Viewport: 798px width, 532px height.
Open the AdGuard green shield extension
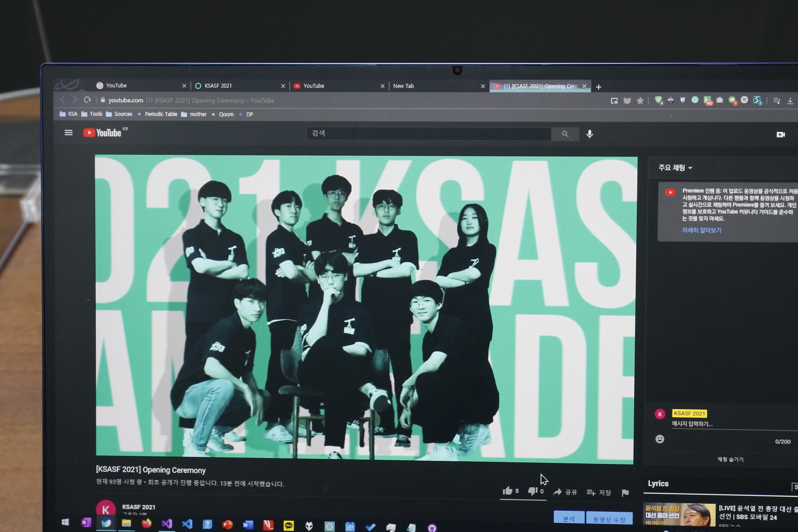point(658,100)
